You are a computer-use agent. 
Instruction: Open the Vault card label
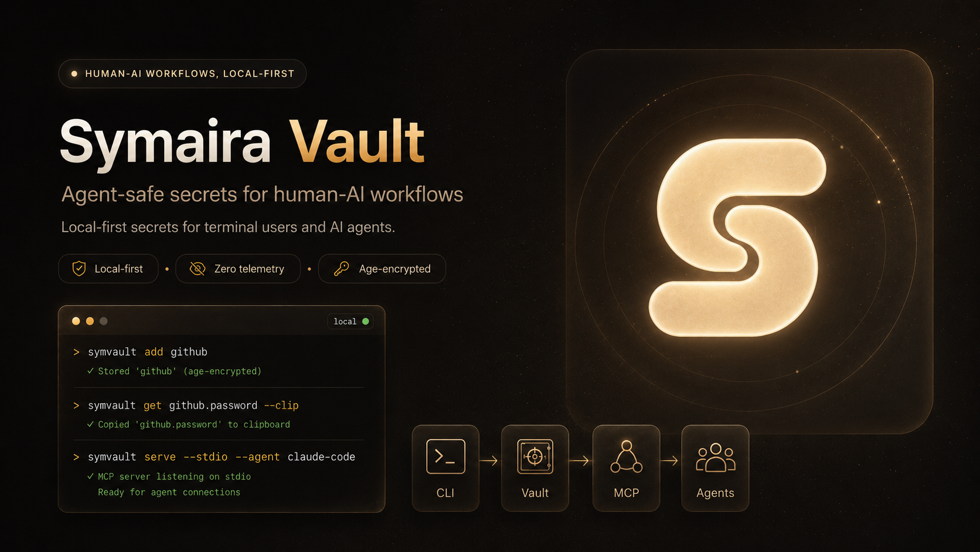pyautogui.click(x=535, y=493)
